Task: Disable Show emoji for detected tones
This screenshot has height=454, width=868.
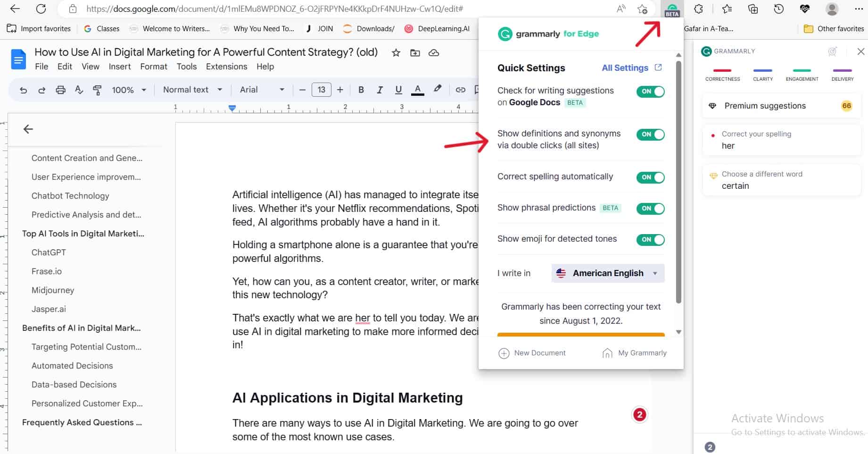Action: coord(650,240)
